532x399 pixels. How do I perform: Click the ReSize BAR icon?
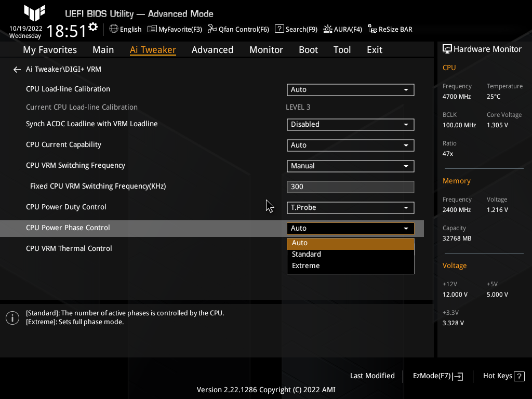(390, 29)
